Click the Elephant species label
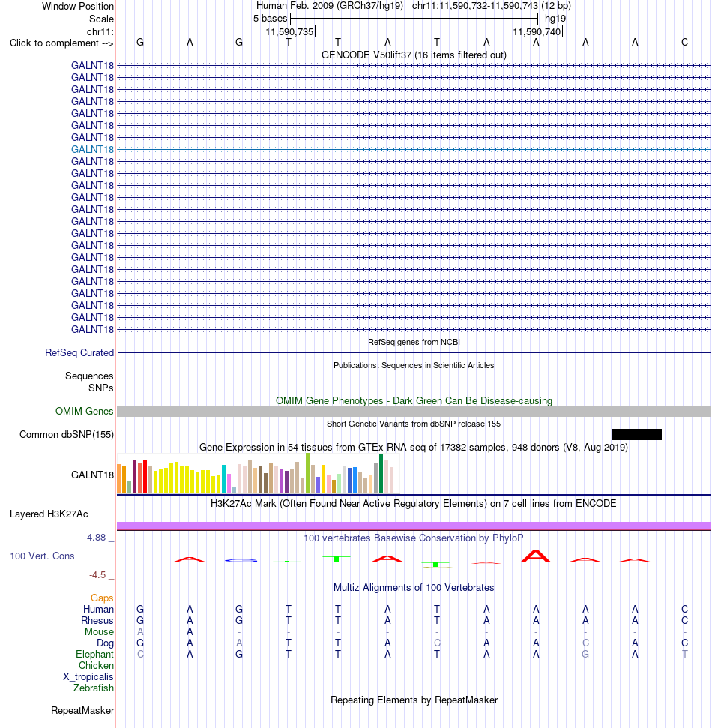 tap(94, 655)
